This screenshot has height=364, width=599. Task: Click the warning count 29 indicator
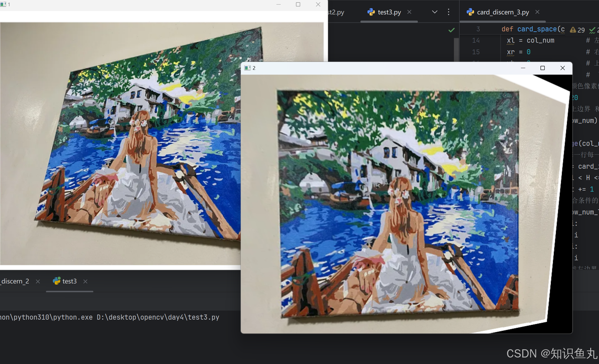pos(578,30)
